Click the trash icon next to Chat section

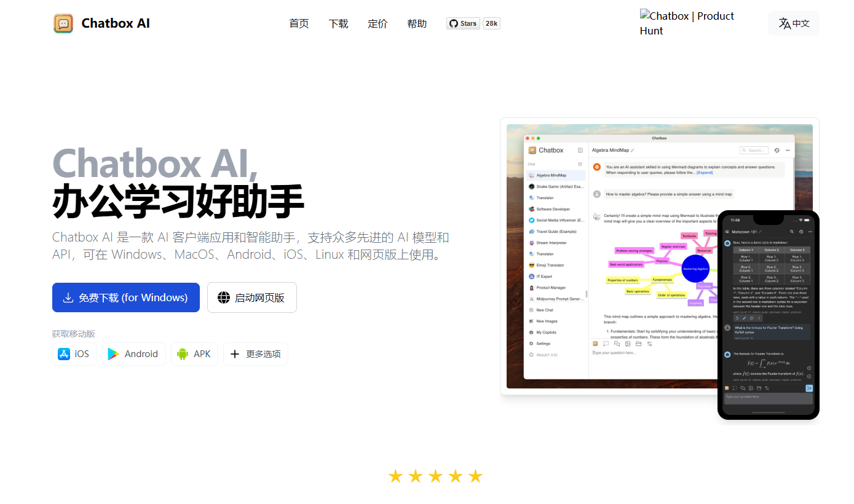pyautogui.click(x=580, y=162)
